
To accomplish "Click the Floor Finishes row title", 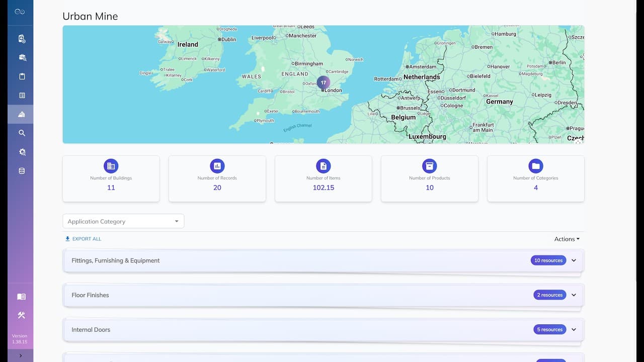I will [91, 295].
